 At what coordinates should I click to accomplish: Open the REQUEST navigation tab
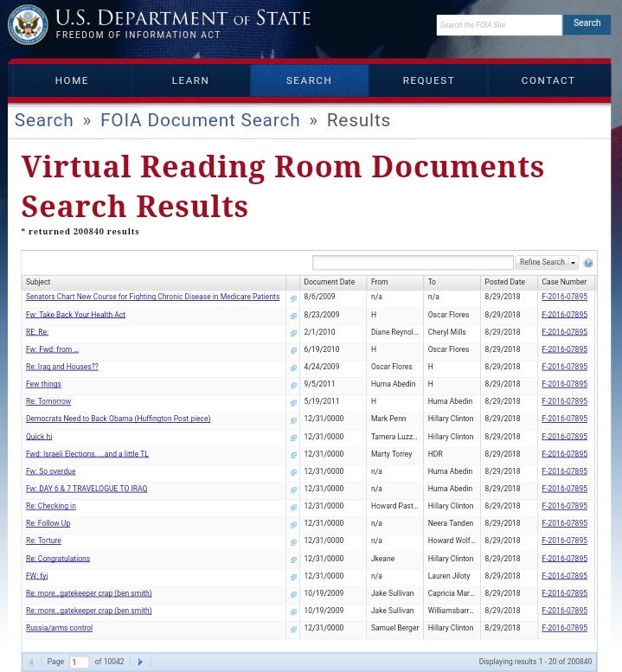(x=428, y=80)
